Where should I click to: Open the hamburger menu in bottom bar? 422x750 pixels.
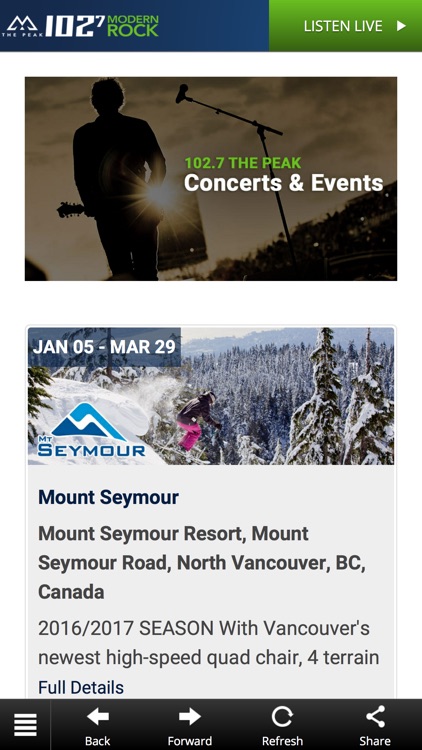(x=25, y=724)
